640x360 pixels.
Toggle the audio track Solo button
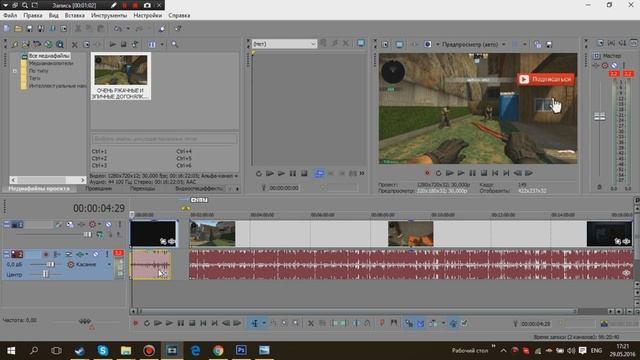pyautogui.click(x=107, y=254)
